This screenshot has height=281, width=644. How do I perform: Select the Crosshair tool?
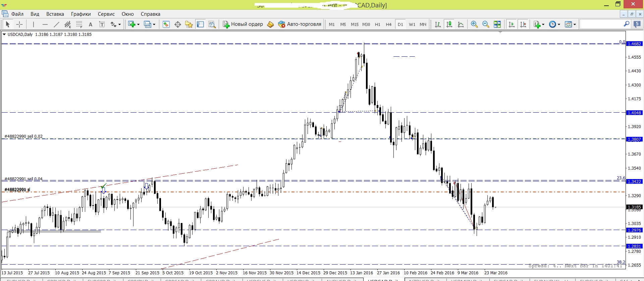[x=19, y=24]
